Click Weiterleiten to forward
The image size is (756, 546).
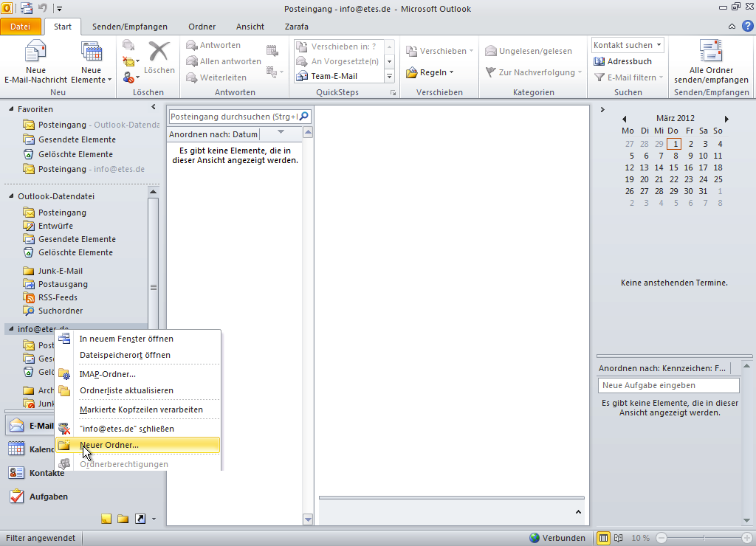point(216,77)
